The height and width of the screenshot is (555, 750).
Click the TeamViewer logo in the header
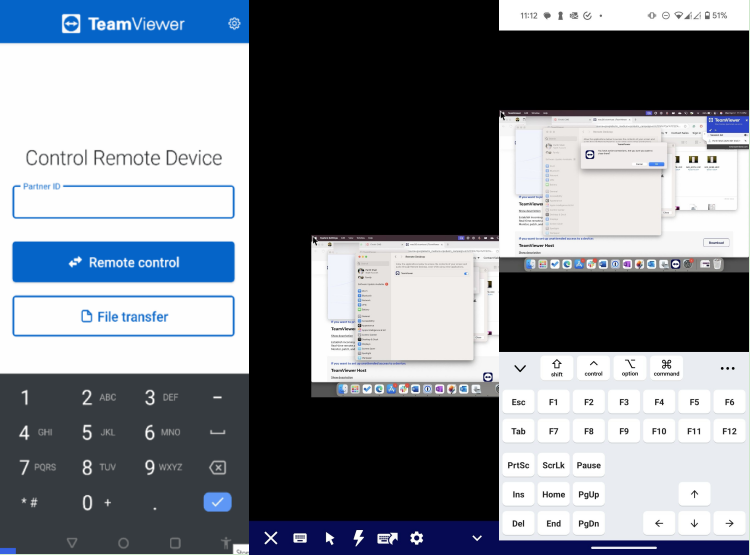pos(123,24)
